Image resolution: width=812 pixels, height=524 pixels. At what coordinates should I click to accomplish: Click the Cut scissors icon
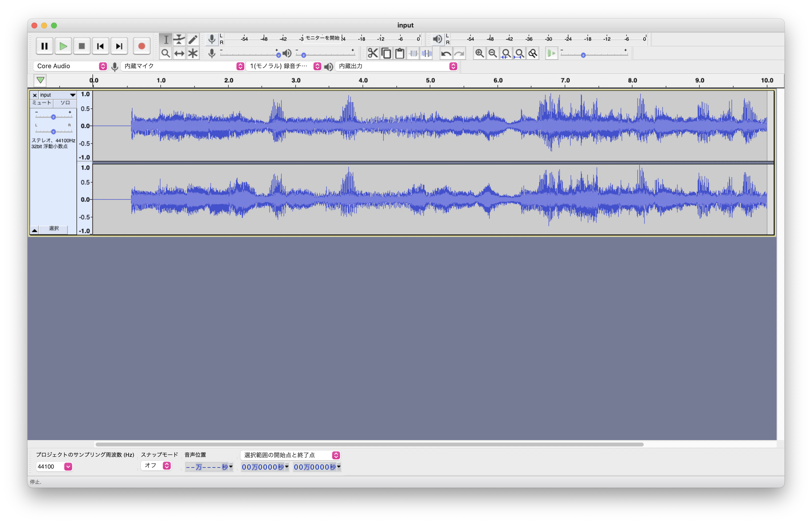[x=373, y=53]
